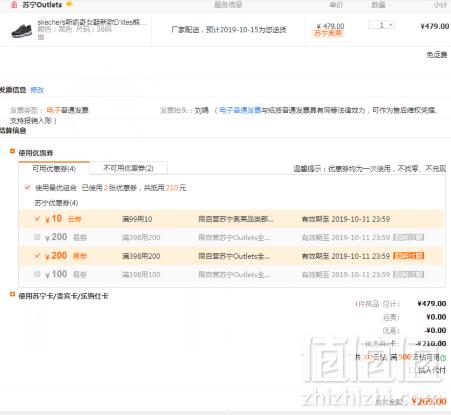Viewport: 451px width, 415px height.
Task: Expand the 使用苏宁卡/云宾卡 section icon
Action: pos(12,294)
